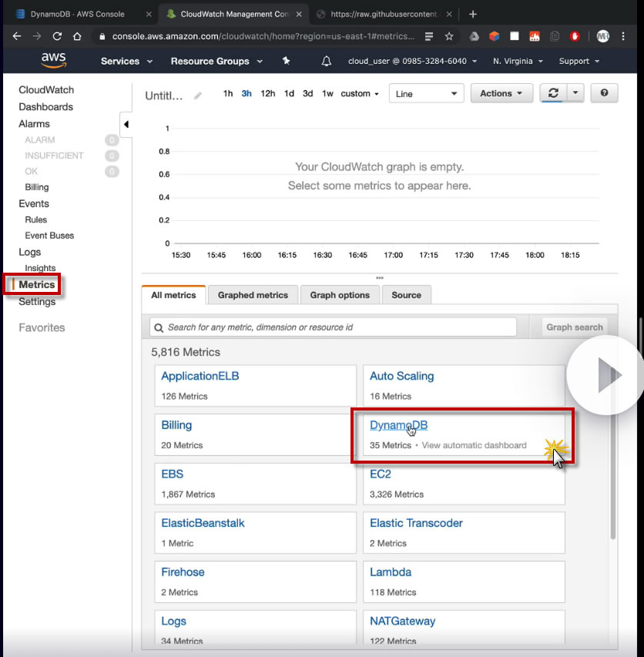Open the AWS notifications bell

point(327,61)
